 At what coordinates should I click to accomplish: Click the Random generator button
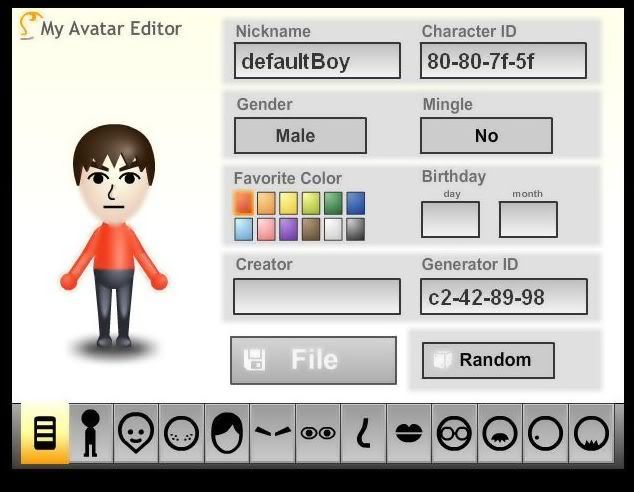(x=488, y=360)
